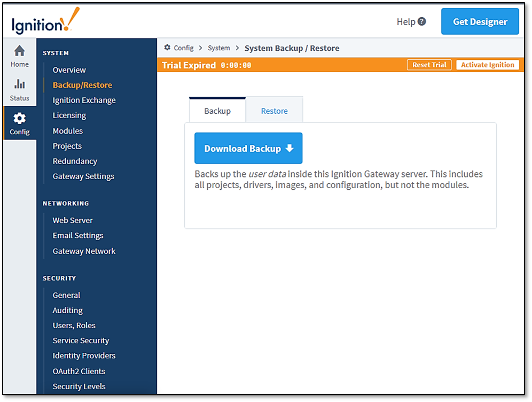Select the Config gear icon in the sidebar

tap(19, 118)
